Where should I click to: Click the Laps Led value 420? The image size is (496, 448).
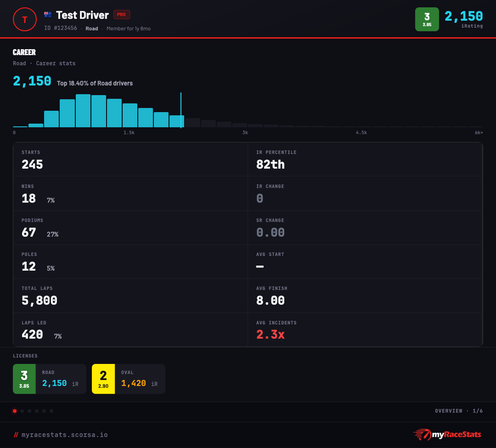(x=32, y=335)
